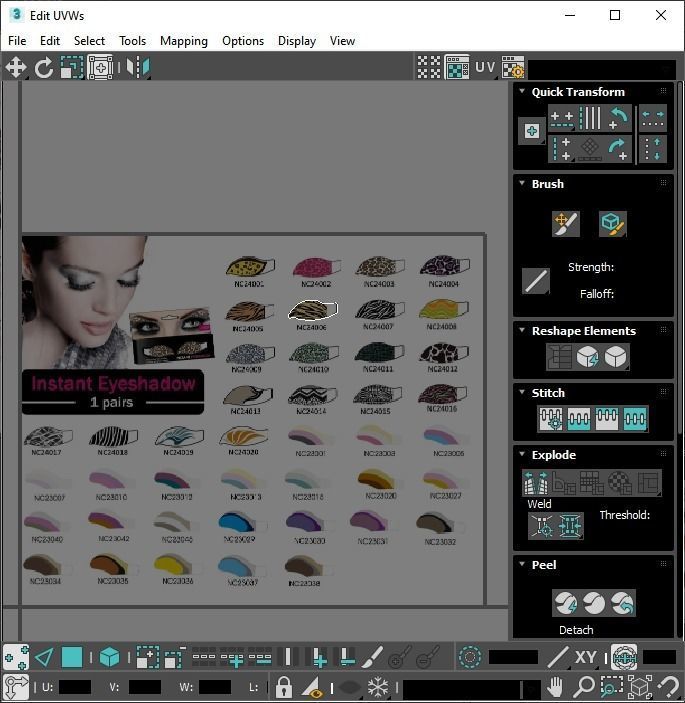Click Space Horizontally icon
The width and height of the screenshot is (685, 703).
(653, 118)
